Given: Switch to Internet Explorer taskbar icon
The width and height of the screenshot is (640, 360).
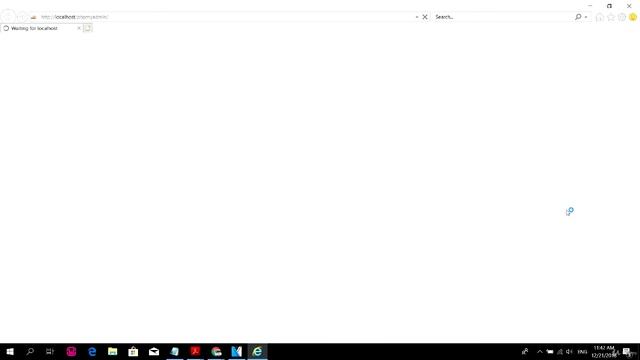Looking at the screenshot, I should click(x=257, y=351).
